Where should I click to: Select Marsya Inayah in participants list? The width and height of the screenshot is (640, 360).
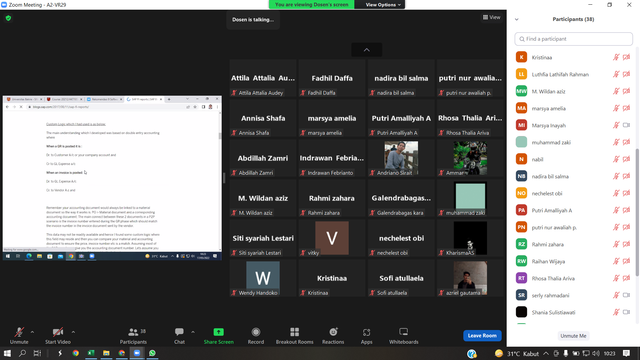click(x=573, y=125)
